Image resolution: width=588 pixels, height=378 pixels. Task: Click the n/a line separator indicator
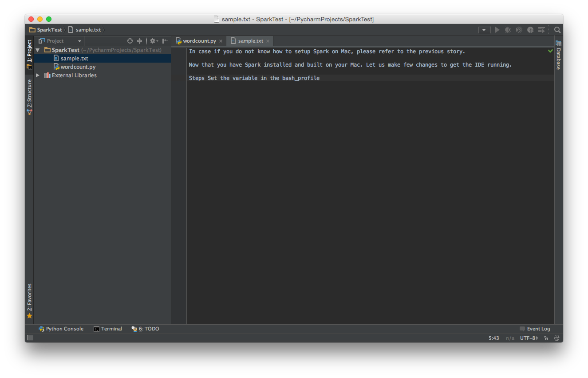[510, 338]
